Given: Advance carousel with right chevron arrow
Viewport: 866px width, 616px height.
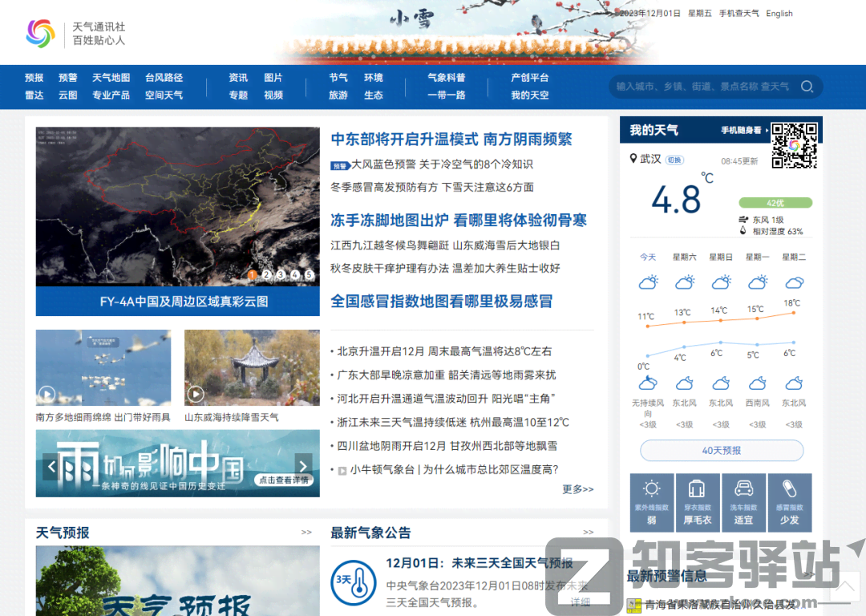Looking at the screenshot, I should [303, 465].
